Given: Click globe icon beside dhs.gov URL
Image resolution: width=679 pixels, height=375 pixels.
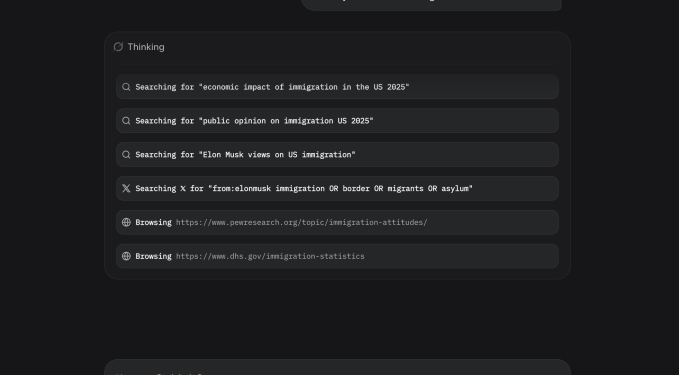Looking at the screenshot, I should coord(126,256).
